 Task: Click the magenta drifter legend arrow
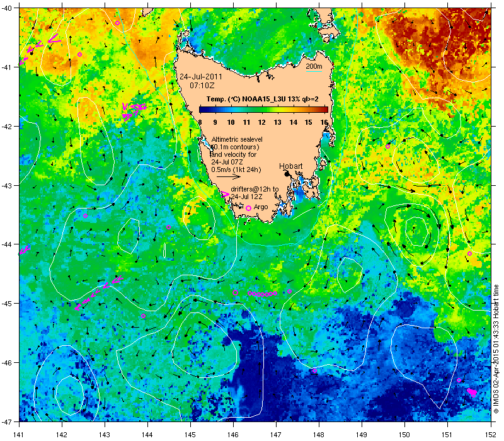[x=226, y=194]
